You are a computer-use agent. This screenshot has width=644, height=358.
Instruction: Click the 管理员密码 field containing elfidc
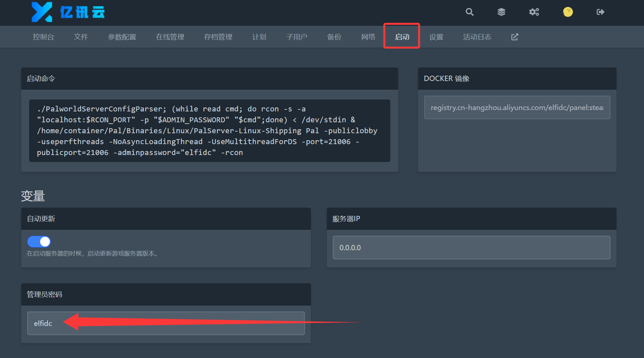(166, 323)
